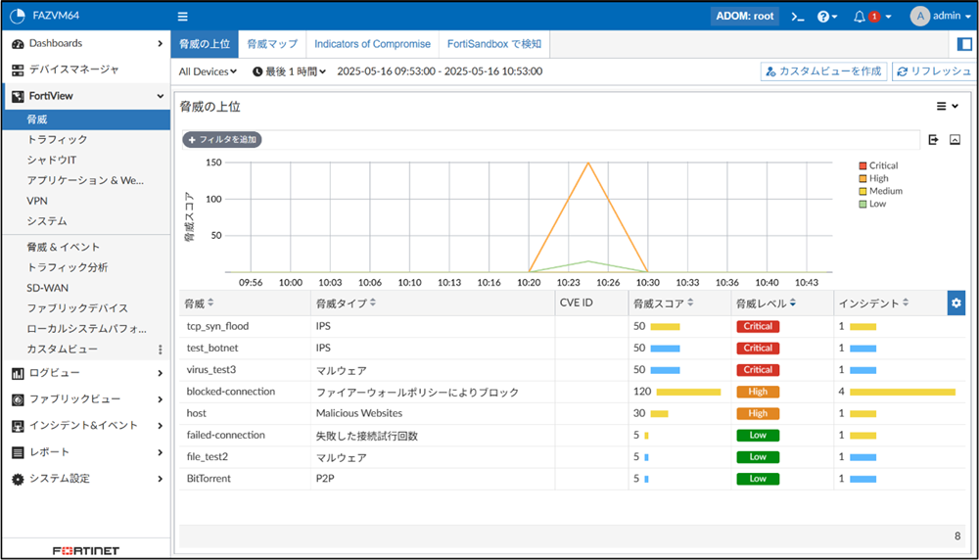Click the Critical badge for tcp_syn_flood
The image size is (979, 560).
(x=758, y=327)
